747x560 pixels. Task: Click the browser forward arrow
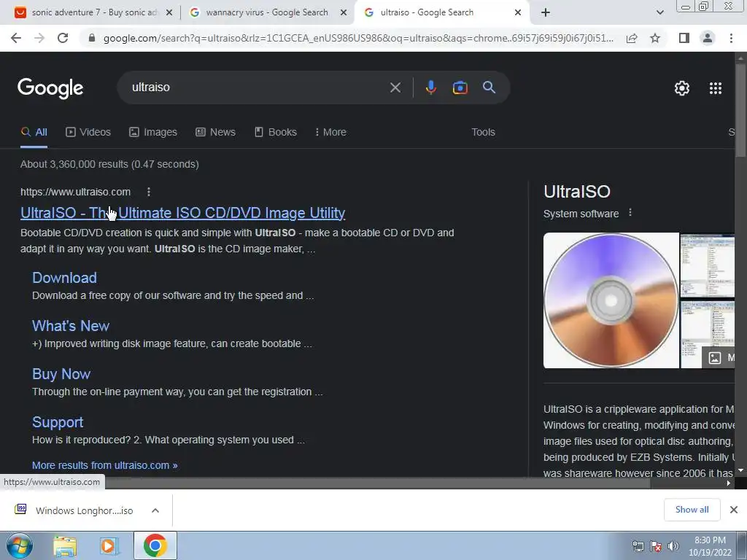[39, 38]
